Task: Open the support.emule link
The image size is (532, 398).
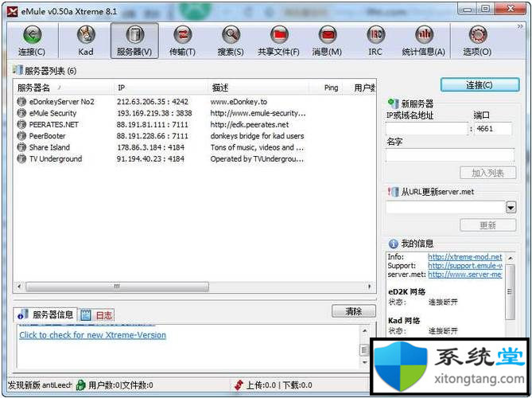Action: (465, 266)
